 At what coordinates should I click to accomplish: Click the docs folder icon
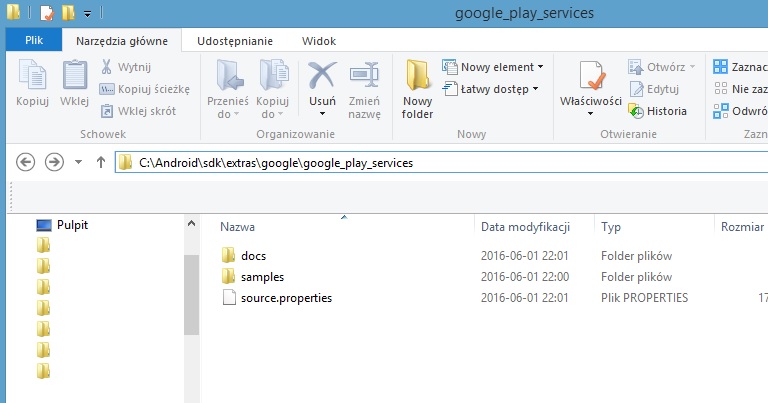pos(228,255)
